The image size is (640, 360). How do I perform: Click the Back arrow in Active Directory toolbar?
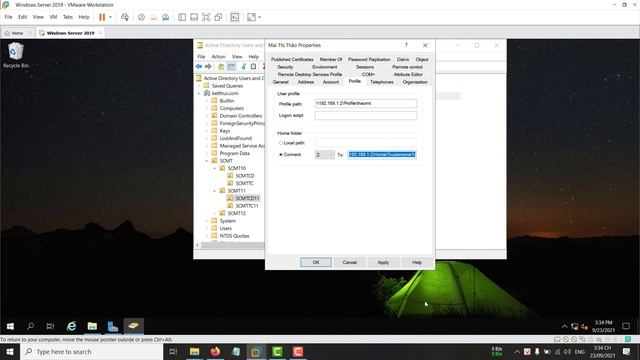click(199, 67)
